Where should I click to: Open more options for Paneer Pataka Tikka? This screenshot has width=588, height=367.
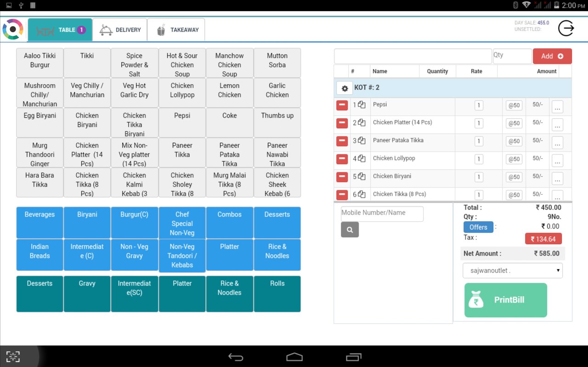(557, 143)
